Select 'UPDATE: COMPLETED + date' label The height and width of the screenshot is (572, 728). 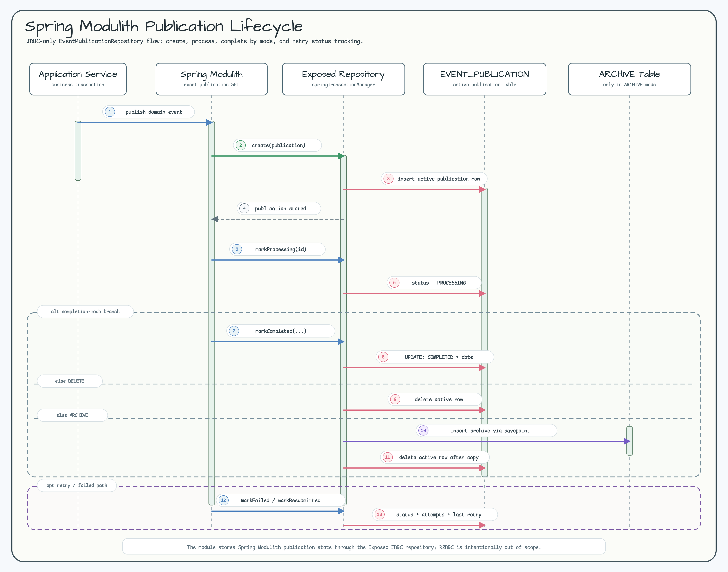435,357
